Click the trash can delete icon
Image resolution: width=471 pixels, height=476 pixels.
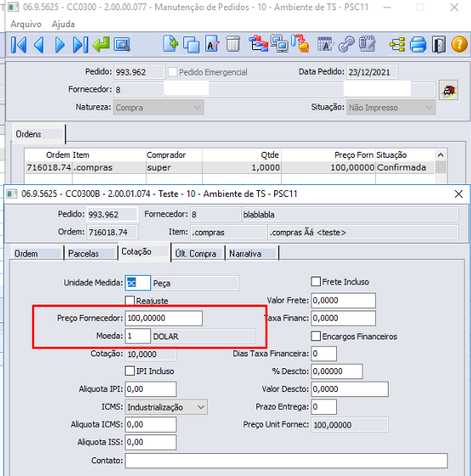(233, 44)
